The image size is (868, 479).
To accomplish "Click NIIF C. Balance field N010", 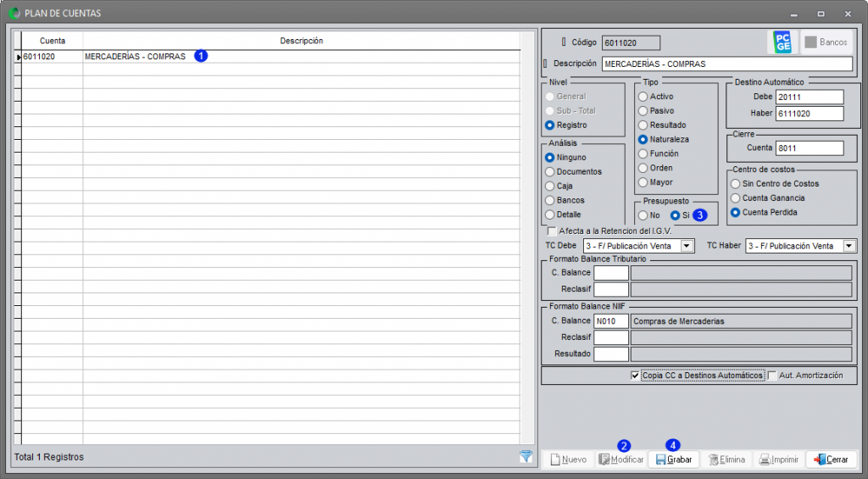I will pos(611,321).
